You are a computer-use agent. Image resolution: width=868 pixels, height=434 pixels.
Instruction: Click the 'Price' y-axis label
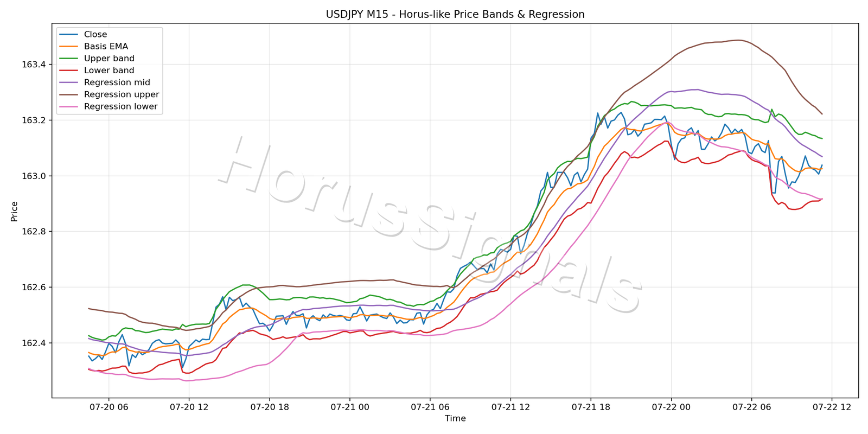point(14,211)
